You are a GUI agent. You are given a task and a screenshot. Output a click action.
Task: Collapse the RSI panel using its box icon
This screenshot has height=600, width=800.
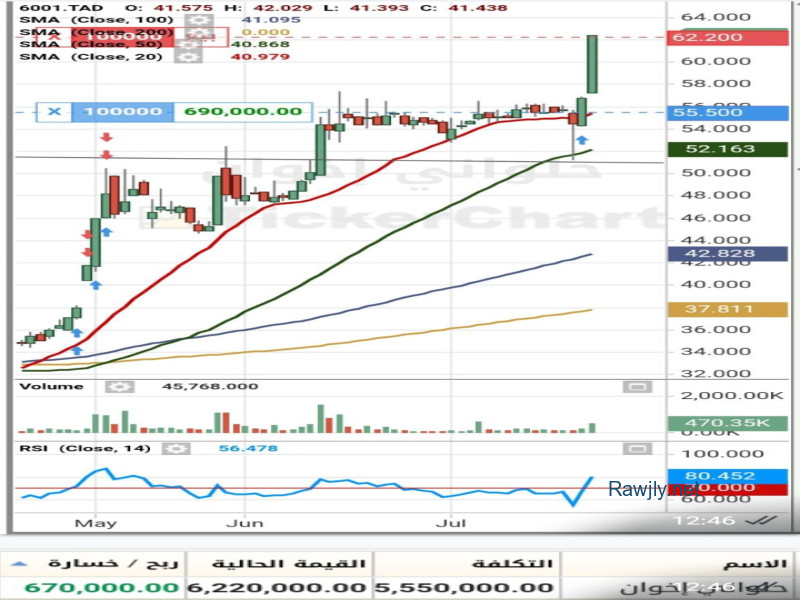[x=634, y=448]
